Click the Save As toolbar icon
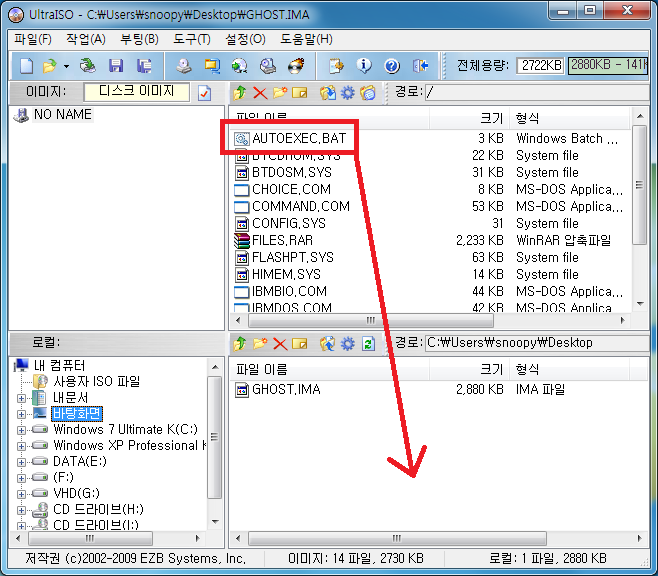 click(x=144, y=66)
